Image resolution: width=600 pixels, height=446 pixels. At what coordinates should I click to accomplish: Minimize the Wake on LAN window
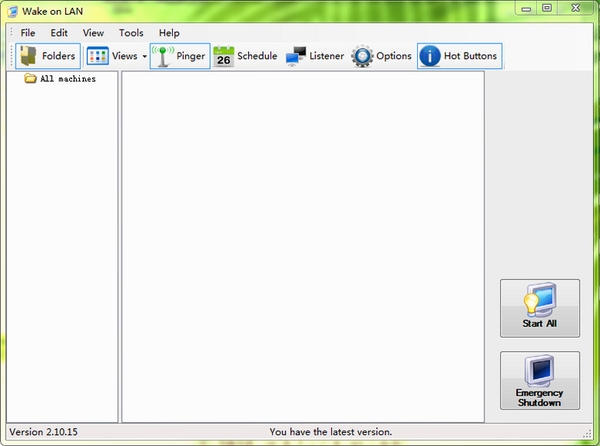coord(526,8)
